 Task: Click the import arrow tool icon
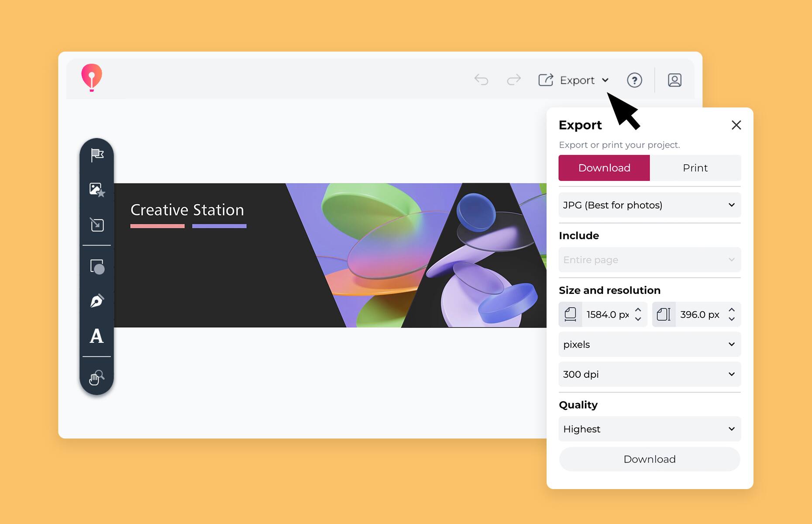click(x=97, y=224)
